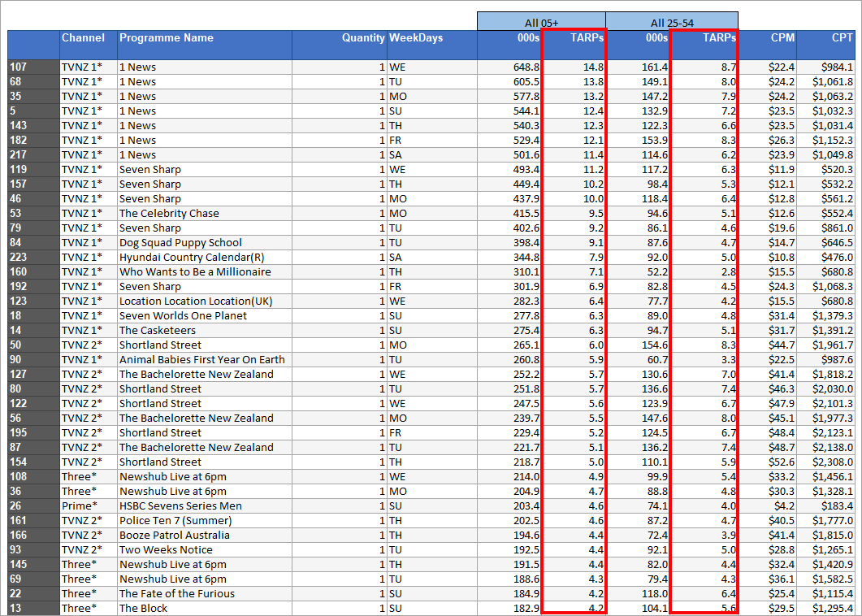The height and width of the screenshot is (616, 862).
Task: Click HSBC Sevens Series Men cell
Action: coord(205,505)
